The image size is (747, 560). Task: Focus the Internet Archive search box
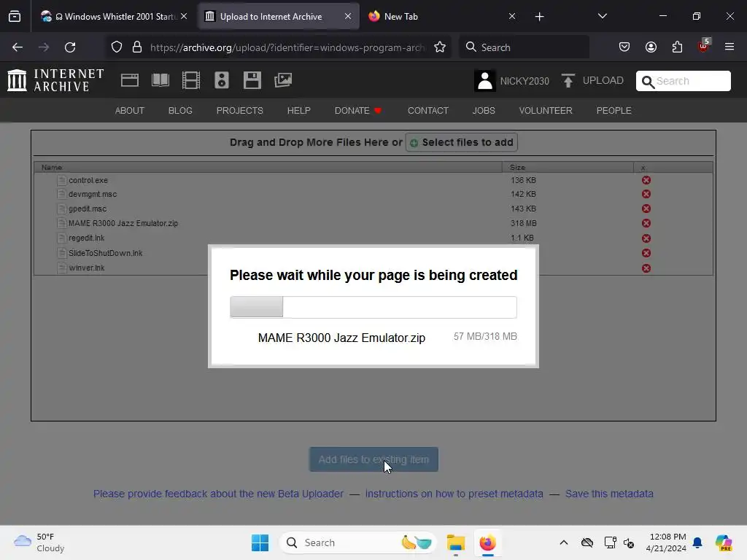(683, 81)
